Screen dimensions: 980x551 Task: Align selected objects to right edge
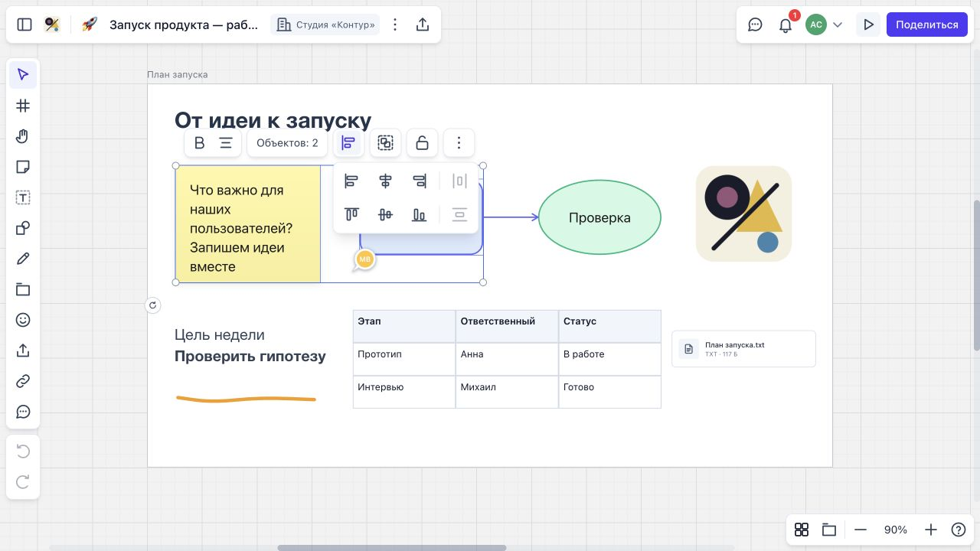419,181
